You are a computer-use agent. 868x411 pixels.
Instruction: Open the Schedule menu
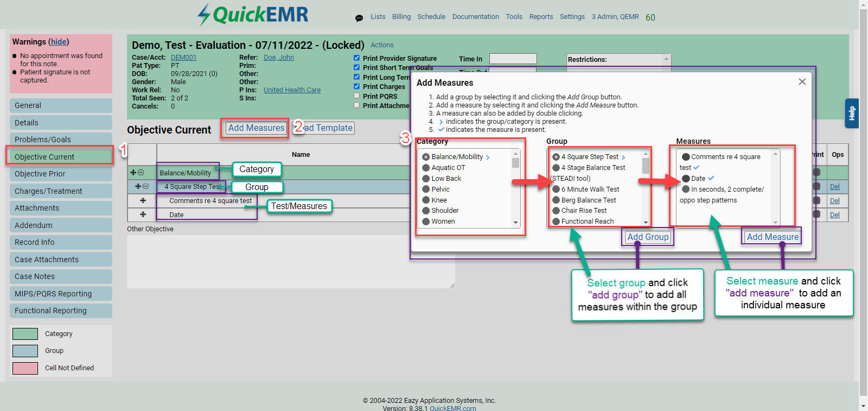[x=431, y=17]
